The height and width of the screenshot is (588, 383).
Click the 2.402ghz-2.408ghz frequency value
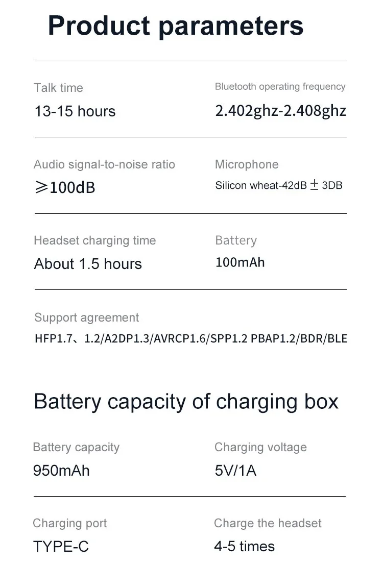pyautogui.click(x=280, y=111)
